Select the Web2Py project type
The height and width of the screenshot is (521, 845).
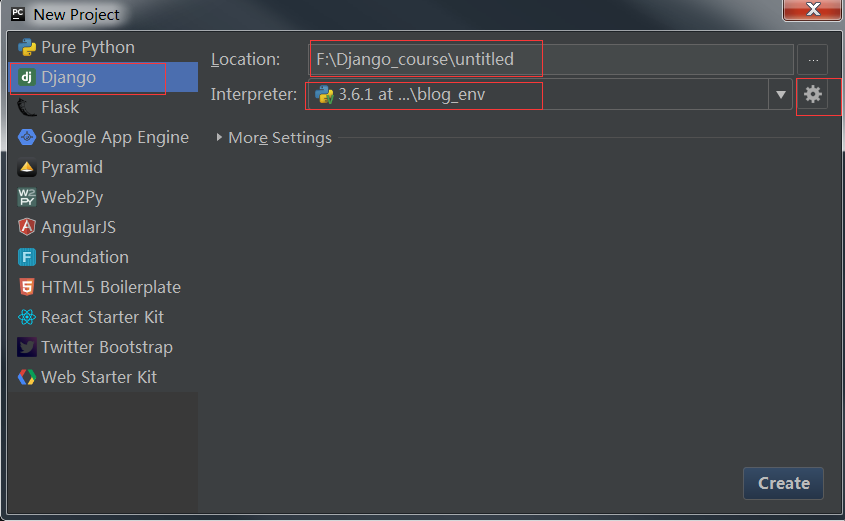[103, 197]
